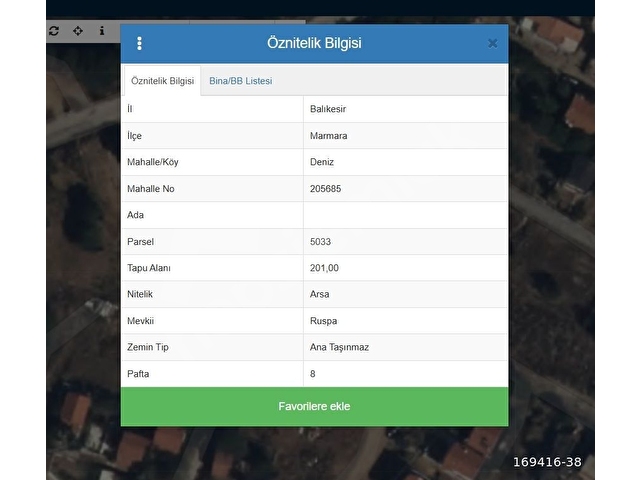Click the Mahalle/Köy row label

tap(153, 162)
